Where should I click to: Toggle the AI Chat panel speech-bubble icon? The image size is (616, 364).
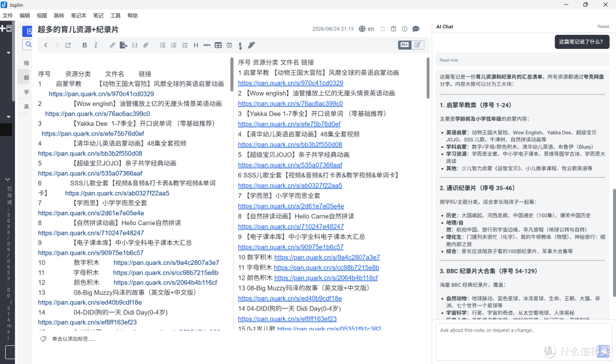pos(416,29)
